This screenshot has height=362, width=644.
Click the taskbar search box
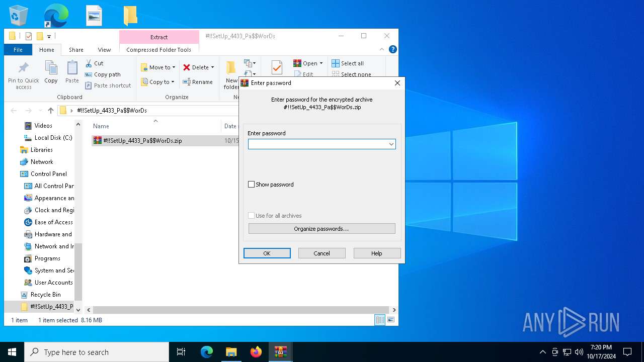click(97, 352)
